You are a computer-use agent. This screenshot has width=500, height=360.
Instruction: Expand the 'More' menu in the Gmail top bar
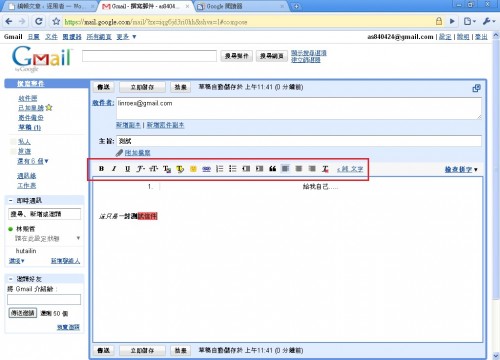tap(126, 37)
